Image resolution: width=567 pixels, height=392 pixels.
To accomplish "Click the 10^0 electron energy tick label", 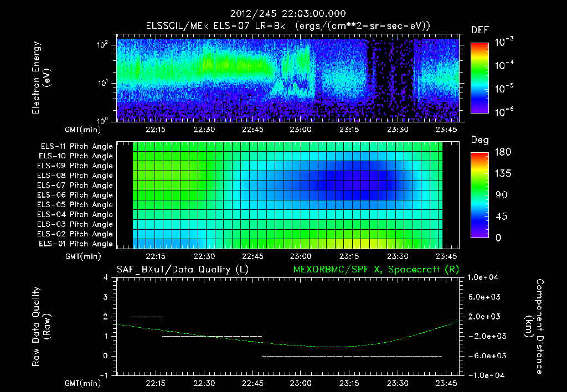I will pyautogui.click(x=102, y=121).
